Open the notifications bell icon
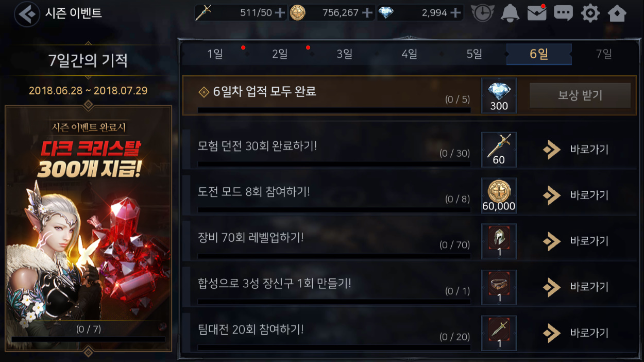 click(510, 13)
